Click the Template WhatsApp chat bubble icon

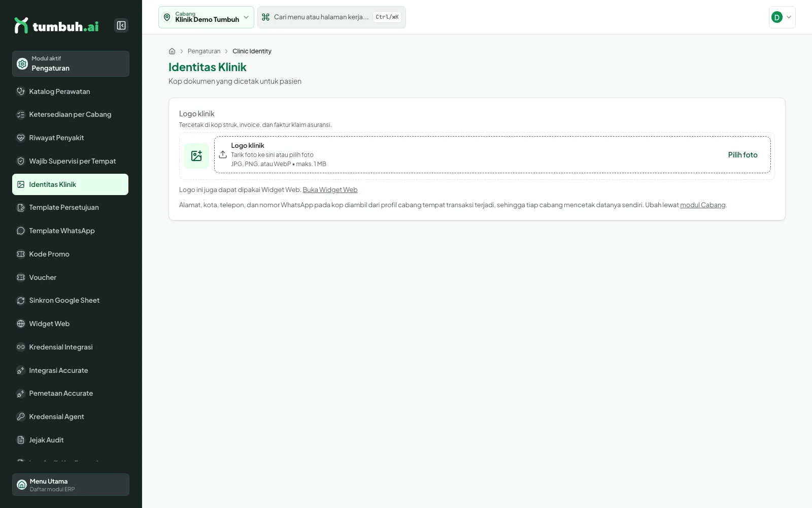coord(21,231)
